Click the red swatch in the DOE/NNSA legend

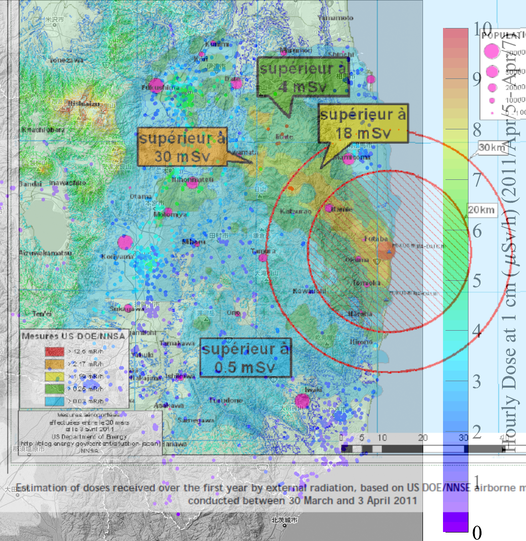click(54, 352)
